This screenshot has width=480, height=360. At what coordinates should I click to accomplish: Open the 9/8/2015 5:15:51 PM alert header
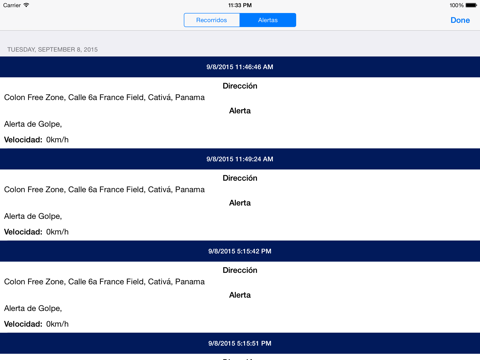[240, 343]
